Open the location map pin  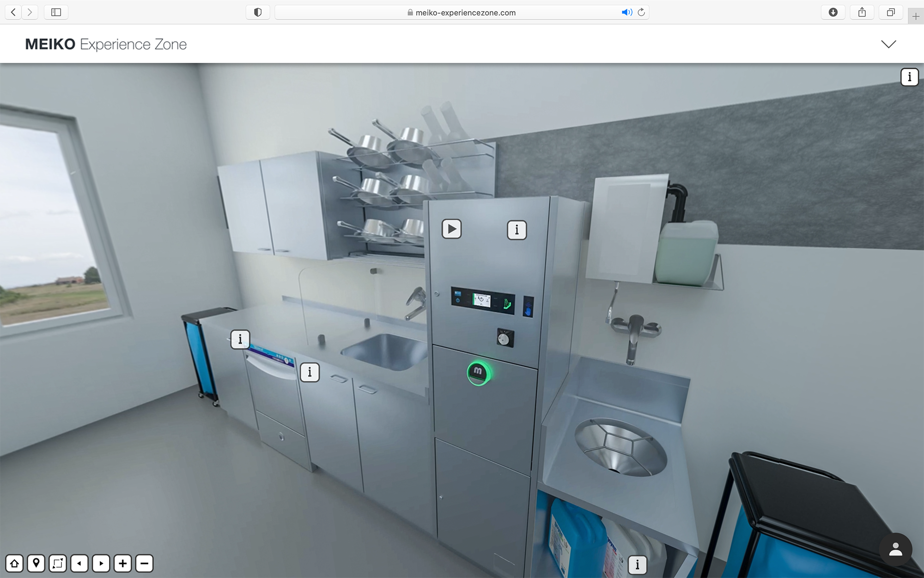[x=36, y=563]
